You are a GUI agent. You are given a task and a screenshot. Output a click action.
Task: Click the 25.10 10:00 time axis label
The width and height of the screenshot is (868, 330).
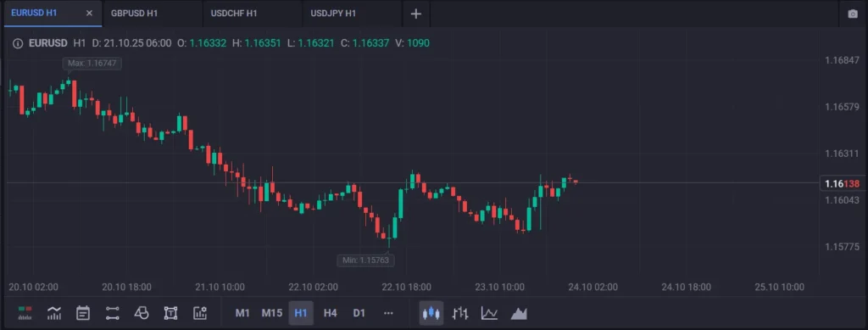[x=780, y=288]
